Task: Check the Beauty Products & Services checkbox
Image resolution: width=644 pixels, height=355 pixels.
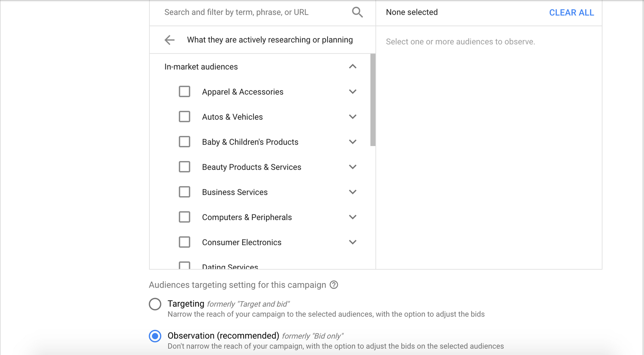Action: (x=185, y=167)
